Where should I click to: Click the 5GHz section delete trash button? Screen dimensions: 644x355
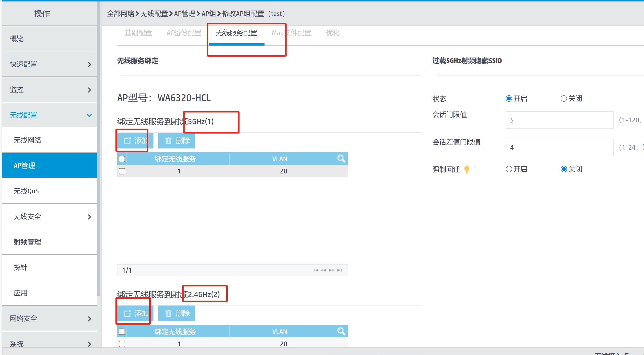click(177, 141)
